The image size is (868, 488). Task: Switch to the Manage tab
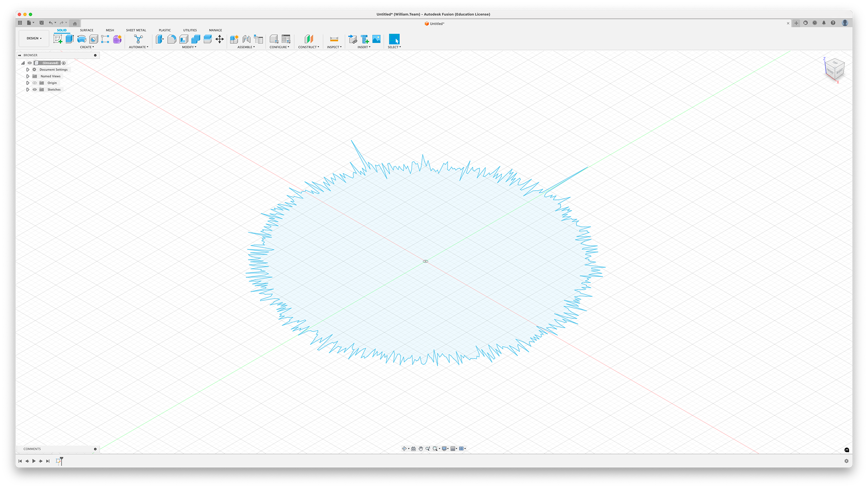(216, 30)
